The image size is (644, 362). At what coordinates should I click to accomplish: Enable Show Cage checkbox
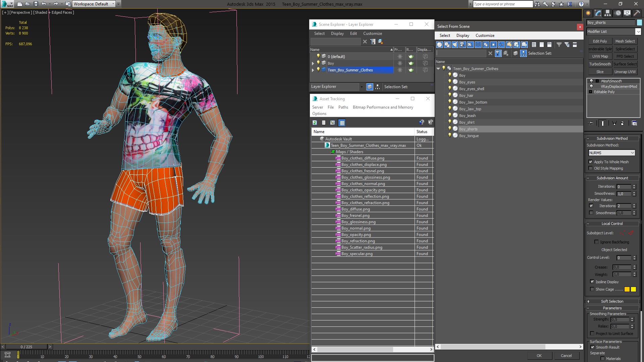click(x=592, y=289)
